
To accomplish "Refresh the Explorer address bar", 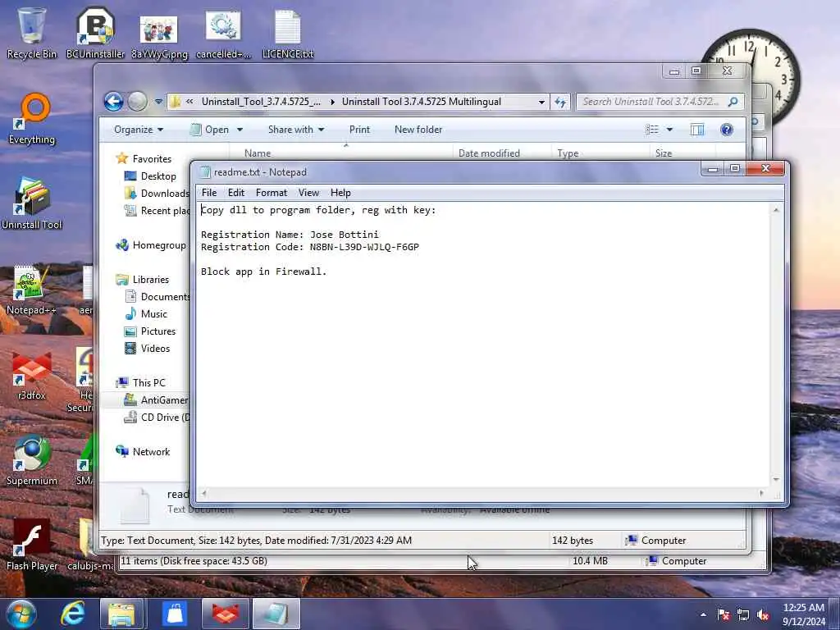I will pyautogui.click(x=560, y=102).
